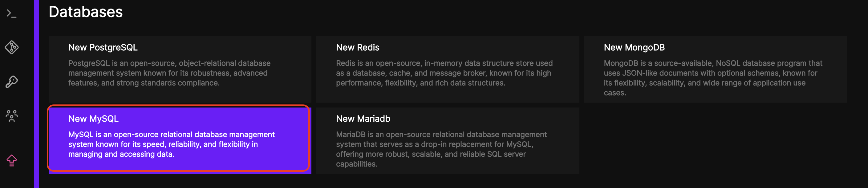Click the MongoDB NoSQL description text
This screenshot has width=868, height=188.
712,78
